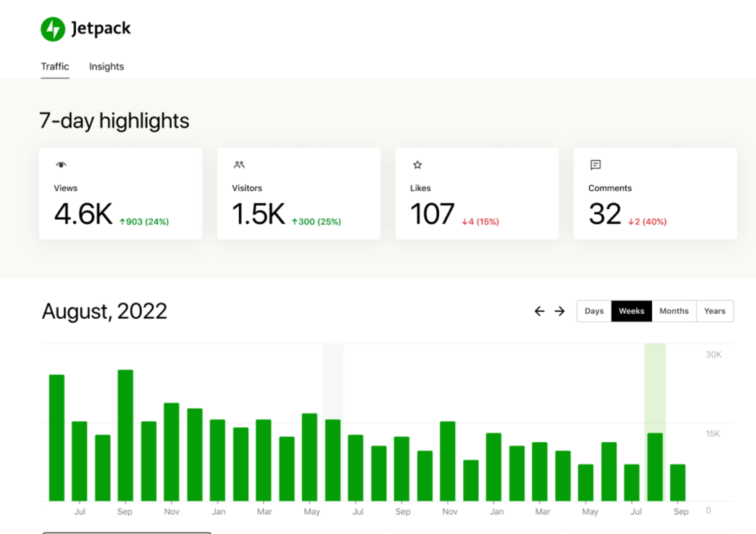Enable the Months view toggle
Viewport: 756px width, 534px height.
[673, 311]
